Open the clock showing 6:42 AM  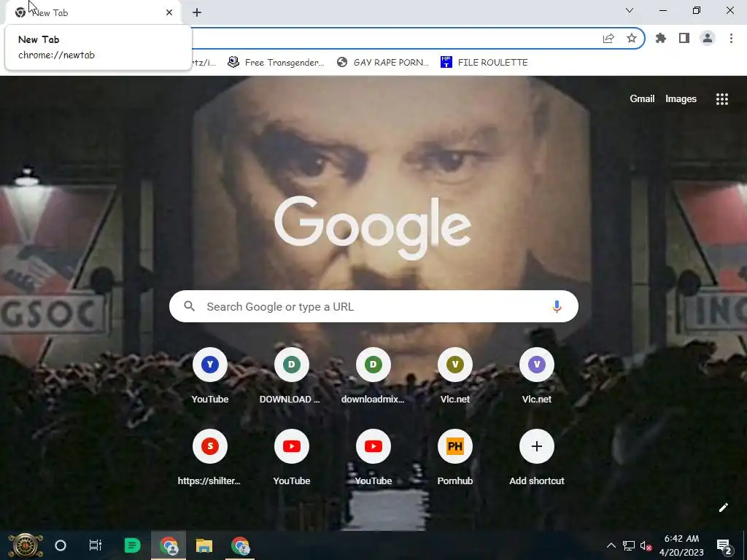(682, 545)
